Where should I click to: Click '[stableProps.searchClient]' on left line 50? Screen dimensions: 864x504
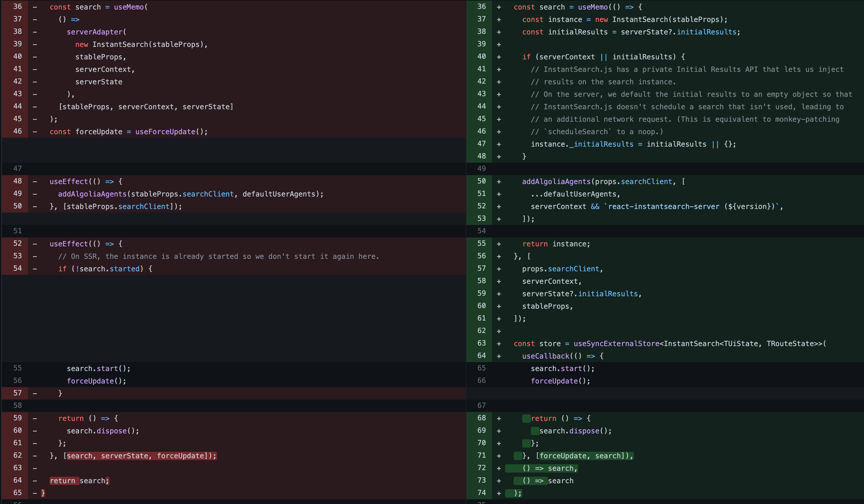(x=118, y=206)
